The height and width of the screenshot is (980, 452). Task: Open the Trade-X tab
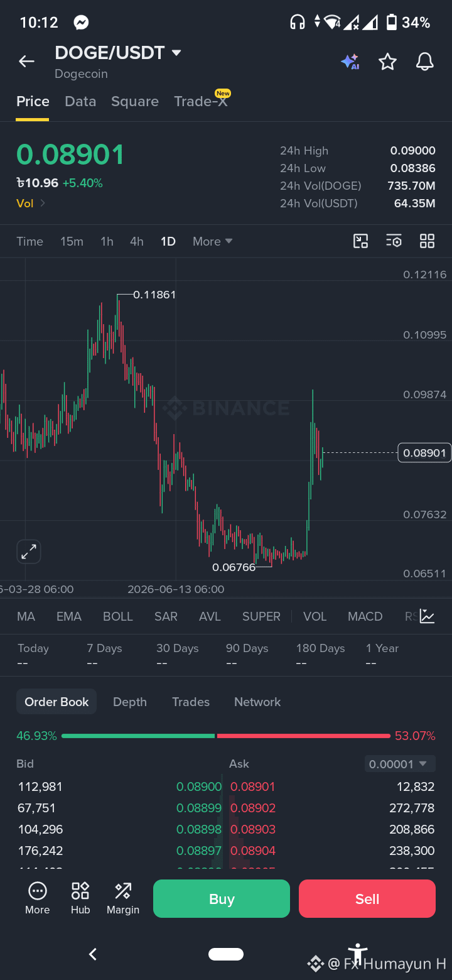(202, 101)
